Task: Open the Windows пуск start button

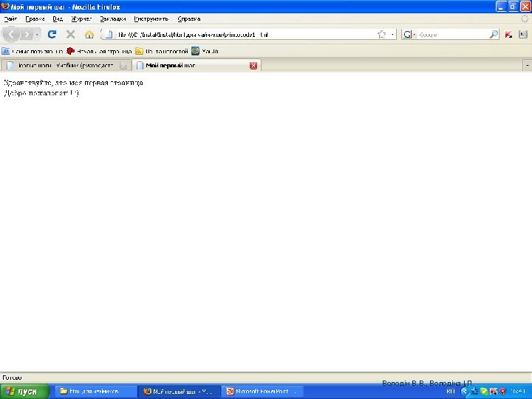Action: point(24,392)
